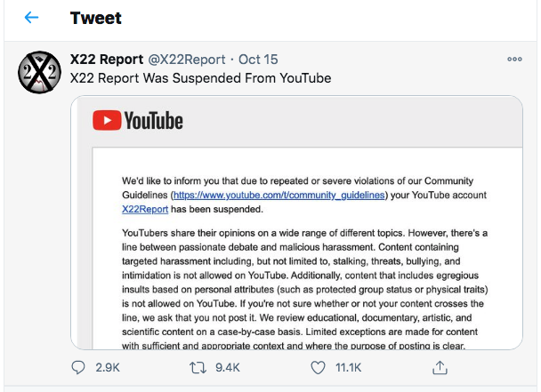Click the 2.9K replies count
The height and width of the screenshot is (392, 541).
click(108, 368)
